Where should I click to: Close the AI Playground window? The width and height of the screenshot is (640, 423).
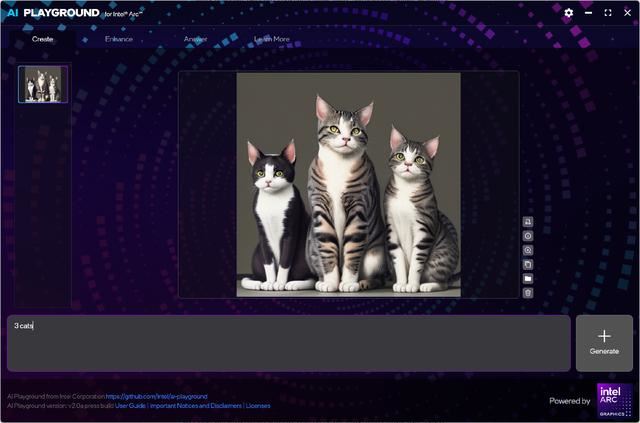(x=627, y=13)
